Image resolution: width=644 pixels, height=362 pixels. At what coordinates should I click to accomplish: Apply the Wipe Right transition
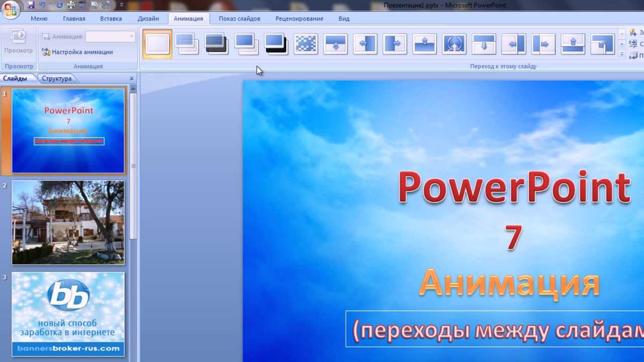pyautogui.click(x=395, y=44)
